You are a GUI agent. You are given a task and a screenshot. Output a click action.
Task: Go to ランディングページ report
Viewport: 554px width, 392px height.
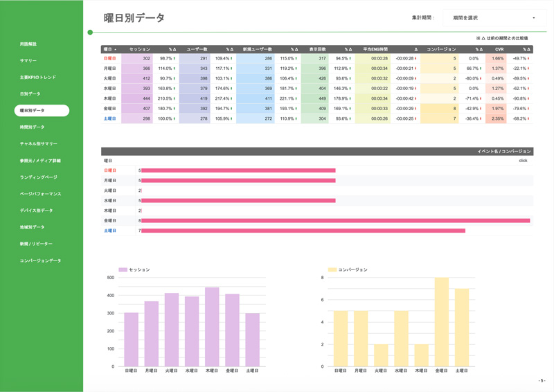coord(39,177)
